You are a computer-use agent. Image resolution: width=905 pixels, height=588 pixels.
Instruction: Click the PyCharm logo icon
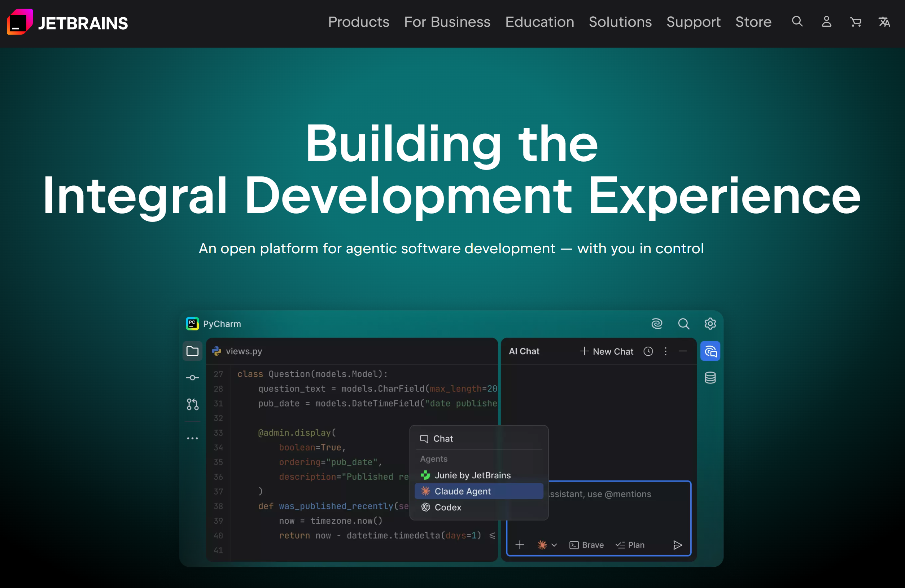192,324
